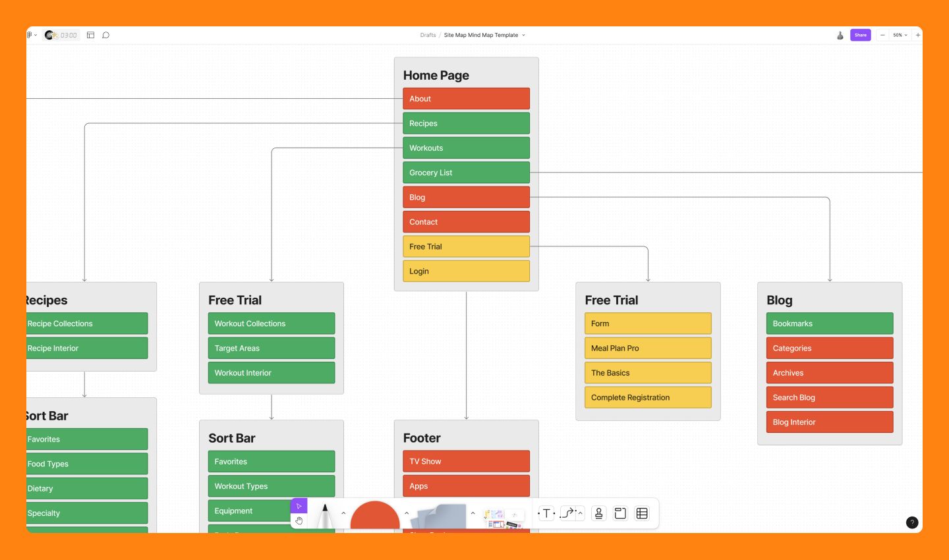The width and height of the screenshot is (949, 560).
Task: Select the Table tool
Action: point(641,513)
